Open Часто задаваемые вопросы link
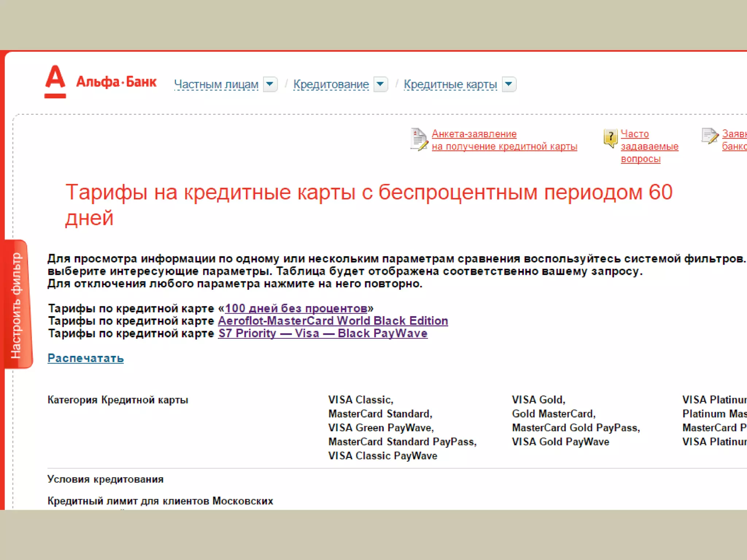The image size is (747, 560). (649, 146)
